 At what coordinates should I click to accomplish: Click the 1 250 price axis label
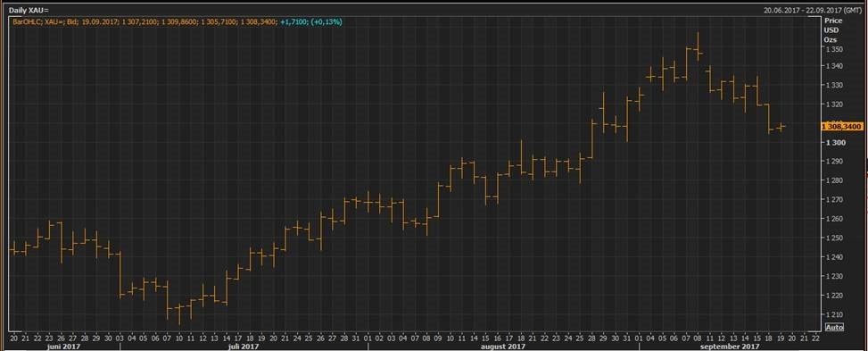tap(834, 238)
